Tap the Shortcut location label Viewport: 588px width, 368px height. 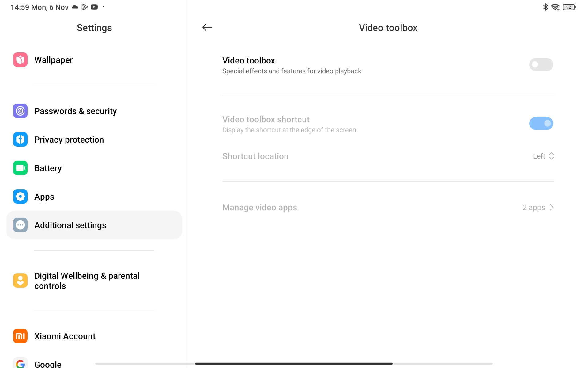[255, 156]
